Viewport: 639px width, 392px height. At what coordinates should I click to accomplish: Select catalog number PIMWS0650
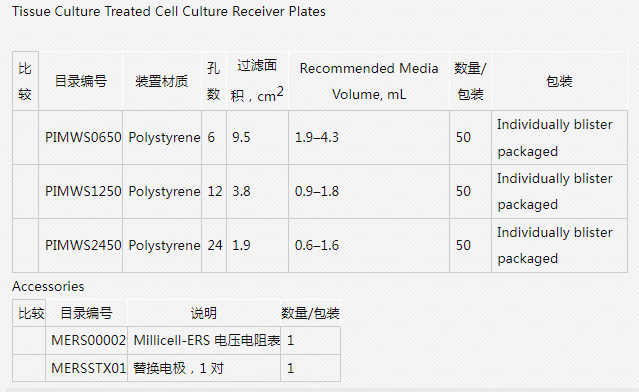[83, 137]
